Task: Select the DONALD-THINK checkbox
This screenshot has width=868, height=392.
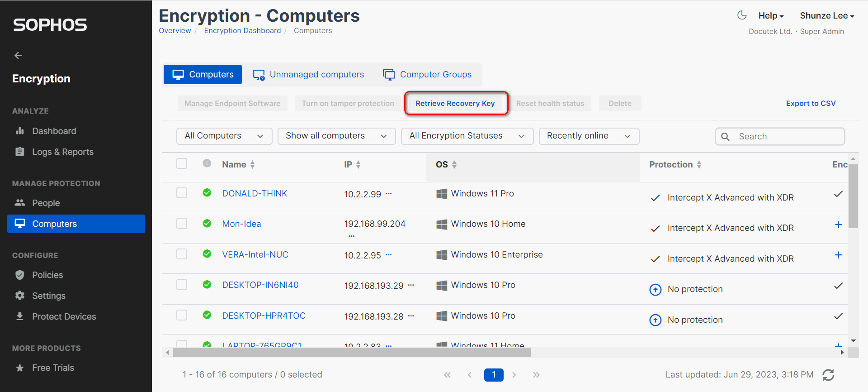Action: (182, 193)
